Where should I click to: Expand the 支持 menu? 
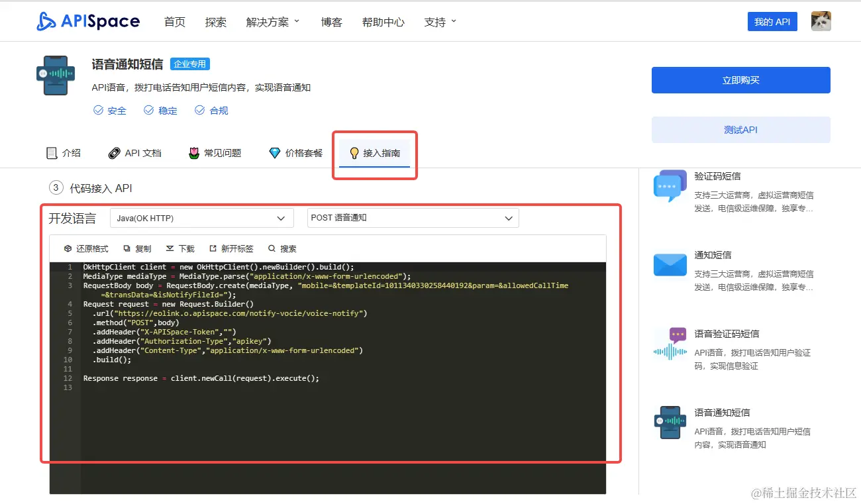click(440, 22)
